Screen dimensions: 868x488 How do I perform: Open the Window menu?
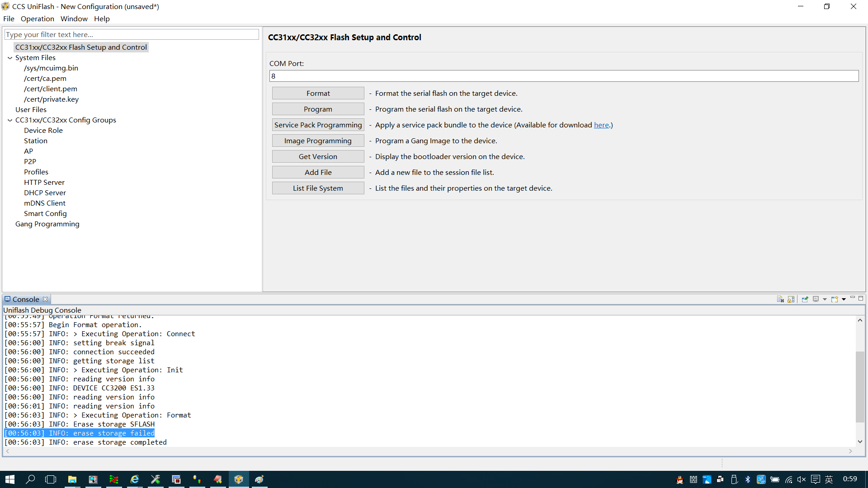pyautogui.click(x=74, y=19)
